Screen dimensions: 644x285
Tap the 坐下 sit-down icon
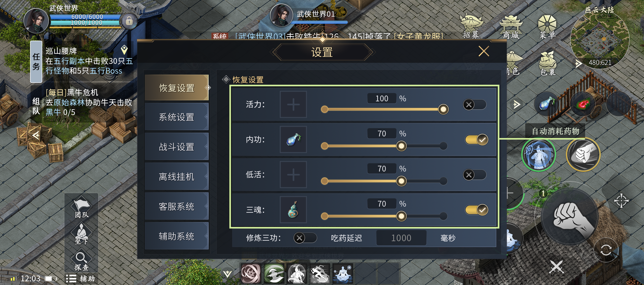[81, 234]
